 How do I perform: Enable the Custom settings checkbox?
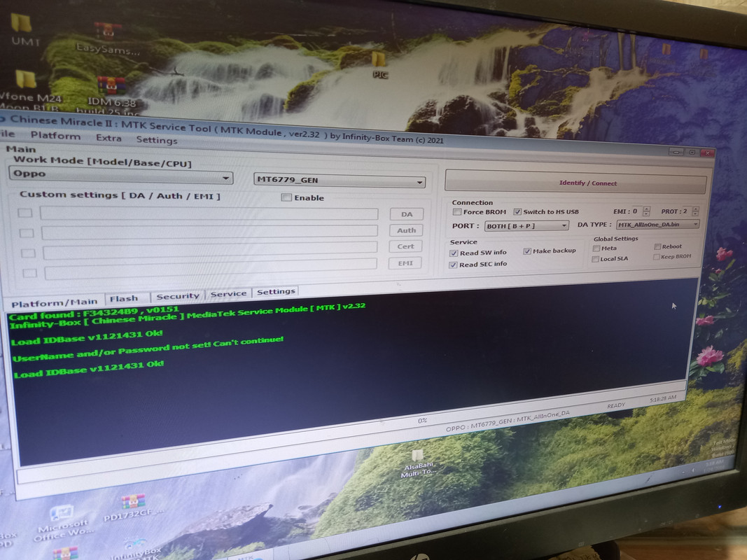click(286, 197)
